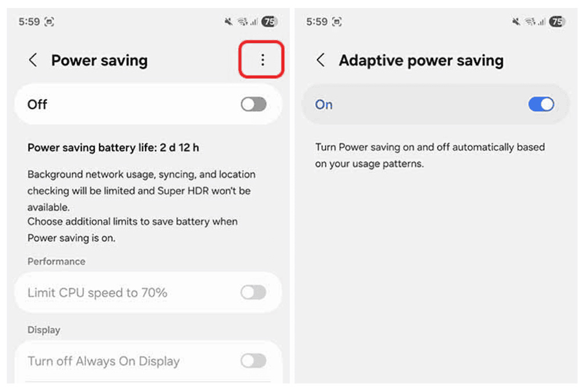Tap the Adaptive power saving page title

pos(421,60)
